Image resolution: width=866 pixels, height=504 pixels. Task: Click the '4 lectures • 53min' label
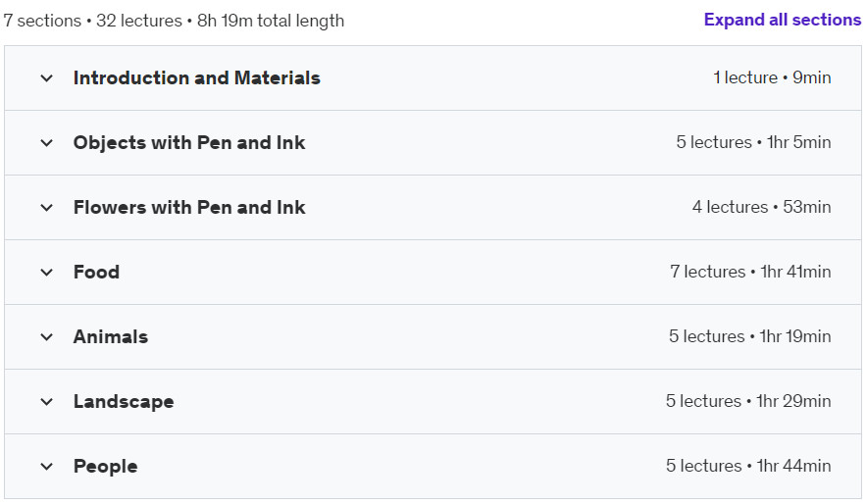(761, 207)
